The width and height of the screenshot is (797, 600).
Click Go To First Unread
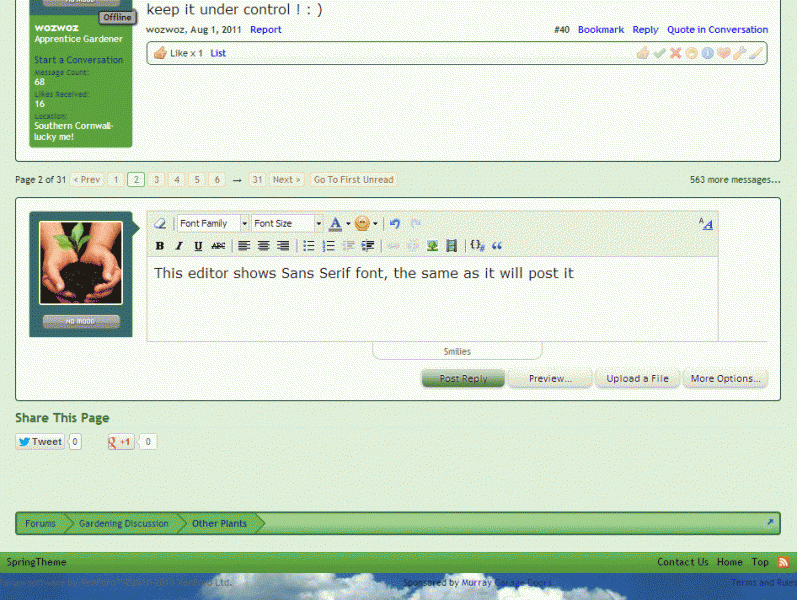354,179
